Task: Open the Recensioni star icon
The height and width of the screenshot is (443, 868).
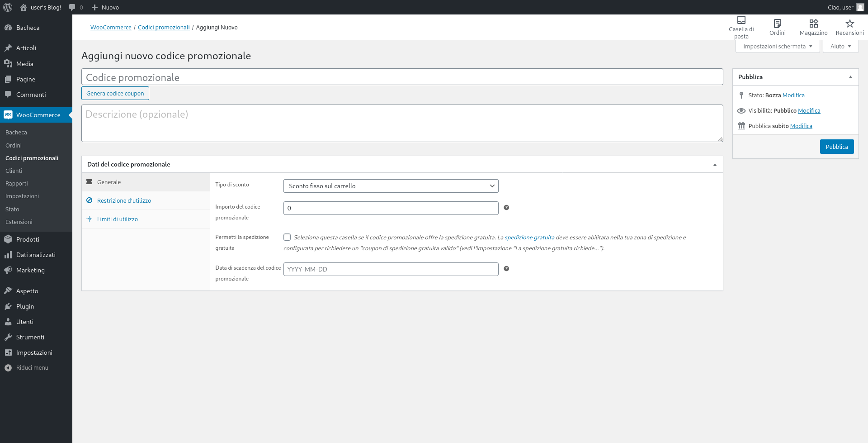Action: click(x=850, y=24)
